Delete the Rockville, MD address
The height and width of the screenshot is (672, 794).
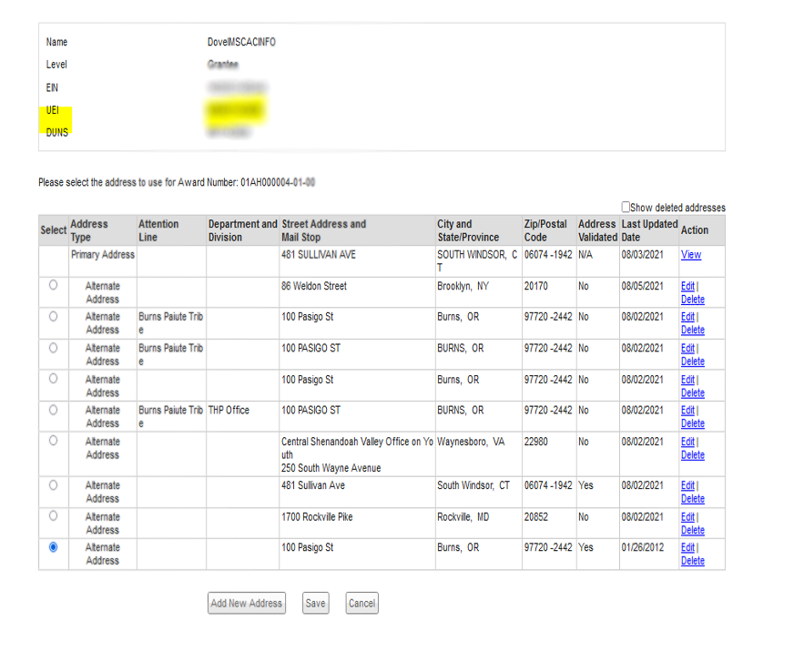pyautogui.click(x=692, y=530)
